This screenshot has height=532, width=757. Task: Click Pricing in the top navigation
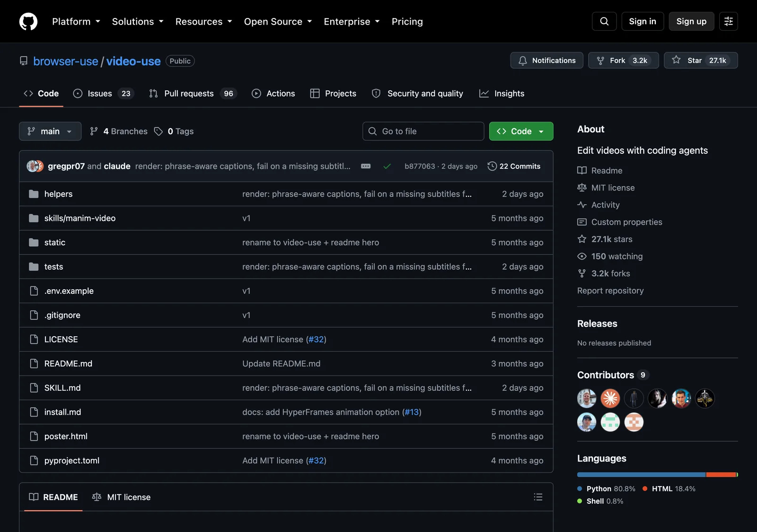[407, 22]
